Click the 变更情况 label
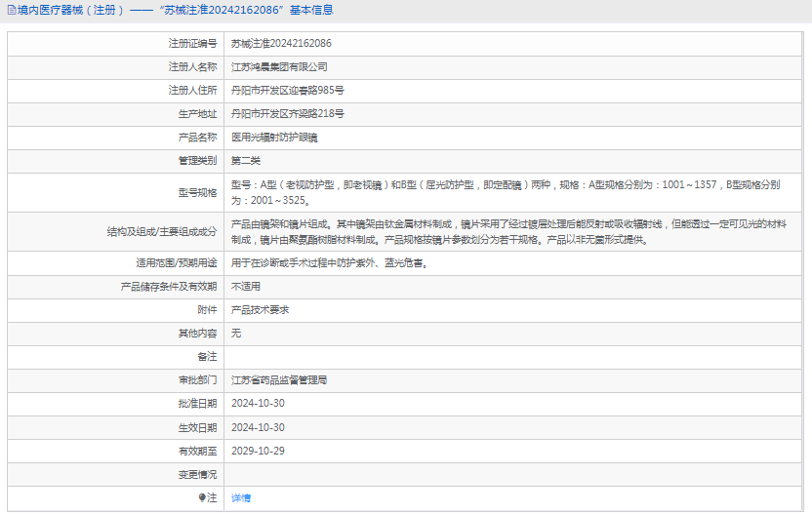This screenshot has width=812, height=514. [x=197, y=474]
